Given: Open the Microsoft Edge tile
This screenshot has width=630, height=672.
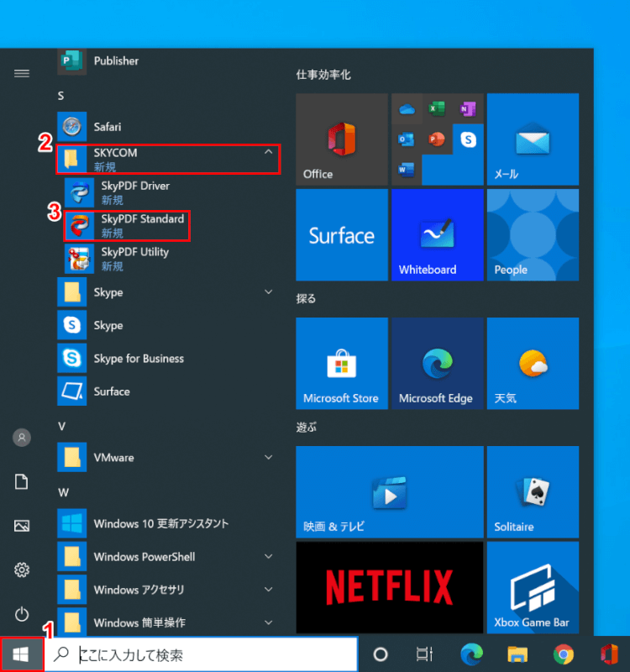Looking at the screenshot, I should 438,364.
